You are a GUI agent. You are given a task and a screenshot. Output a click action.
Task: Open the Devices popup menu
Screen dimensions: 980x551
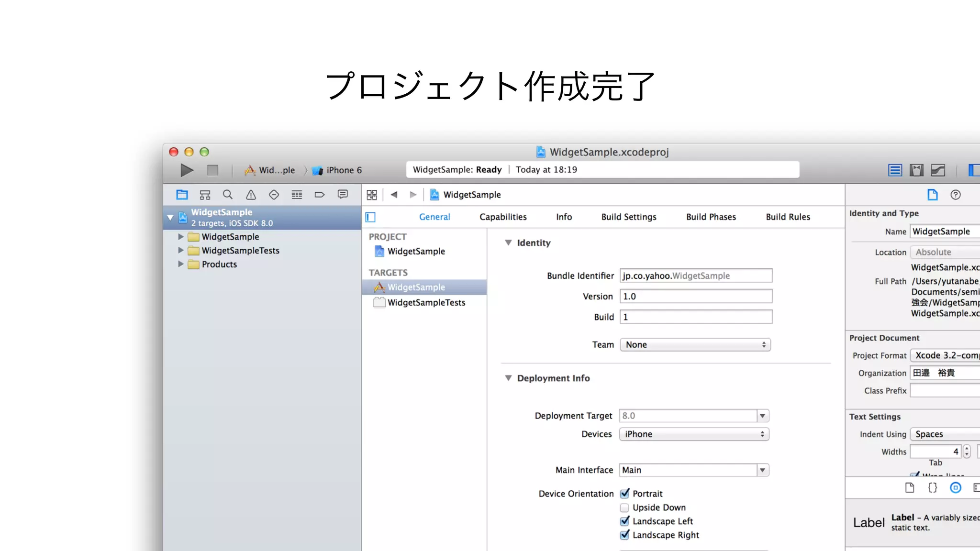coord(694,434)
